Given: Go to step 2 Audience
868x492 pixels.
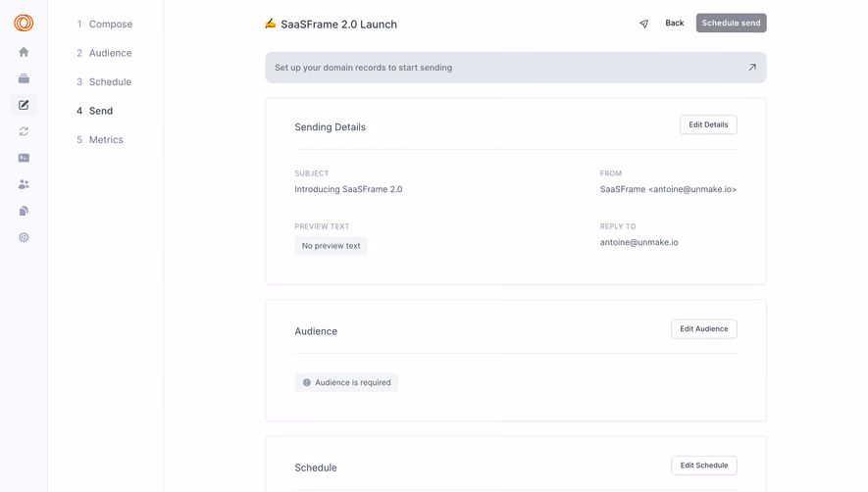Looking at the screenshot, I should [x=104, y=53].
